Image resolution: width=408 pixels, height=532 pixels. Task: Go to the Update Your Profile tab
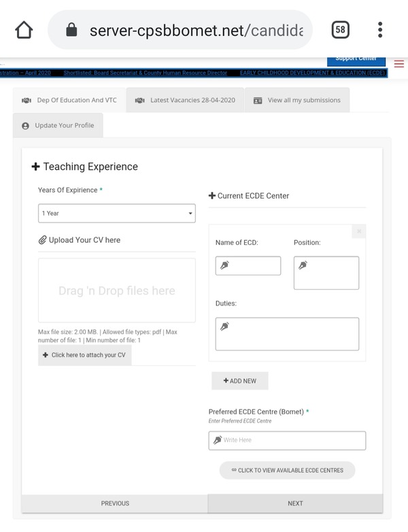click(x=58, y=126)
